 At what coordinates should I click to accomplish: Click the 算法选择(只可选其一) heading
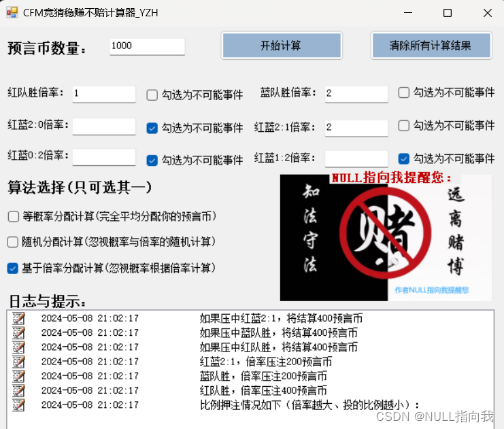pos(80,188)
